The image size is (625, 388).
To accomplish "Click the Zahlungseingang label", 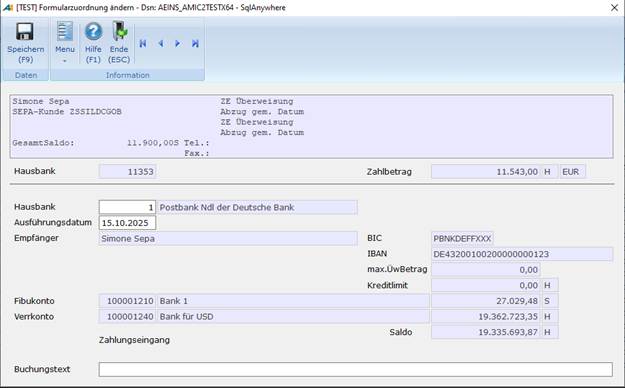I will 134,340.
